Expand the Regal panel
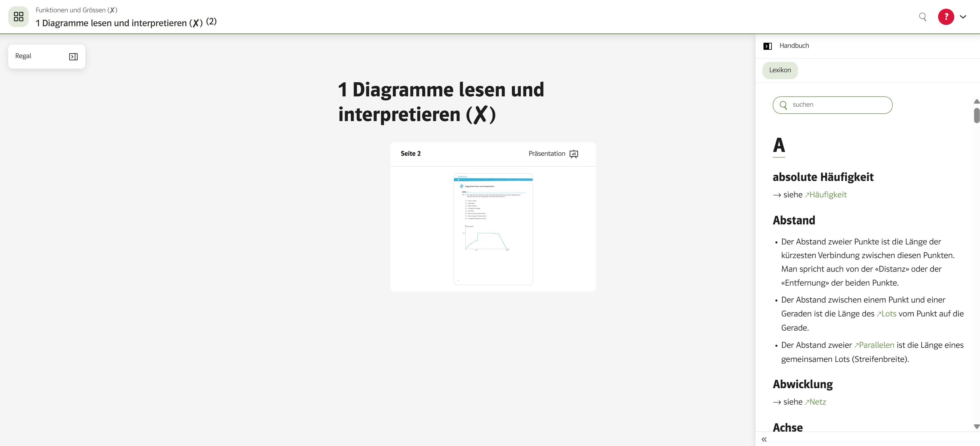The image size is (980, 446). click(x=74, y=57)
